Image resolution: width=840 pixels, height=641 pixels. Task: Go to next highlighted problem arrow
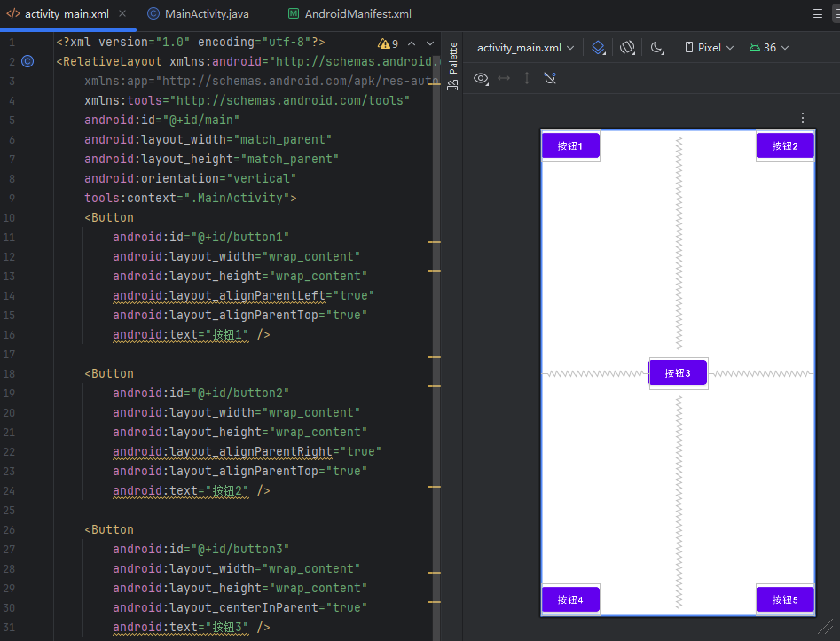click(429, 43)
